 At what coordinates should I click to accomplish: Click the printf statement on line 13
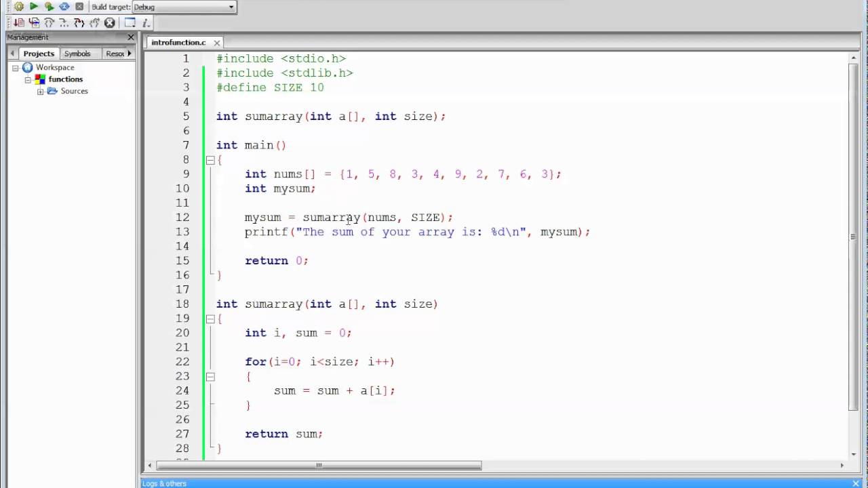[418, 232]
